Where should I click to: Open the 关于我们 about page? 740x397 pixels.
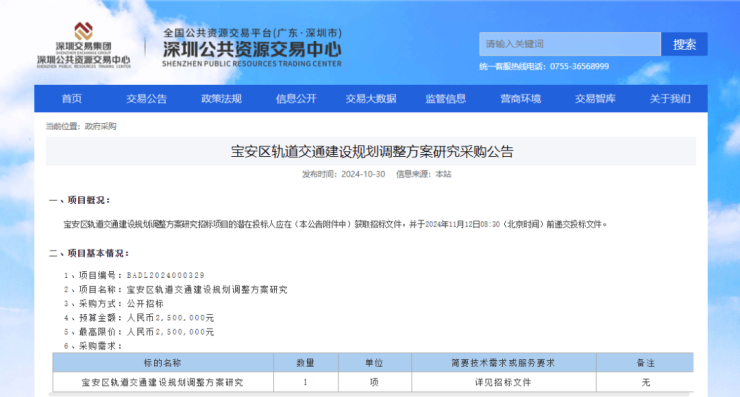pos(670,99)
